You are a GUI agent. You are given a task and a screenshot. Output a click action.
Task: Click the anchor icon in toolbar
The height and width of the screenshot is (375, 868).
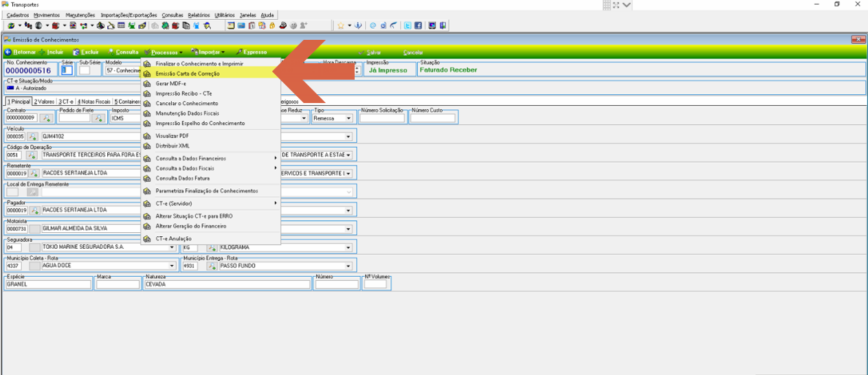[x=358, y=25]
